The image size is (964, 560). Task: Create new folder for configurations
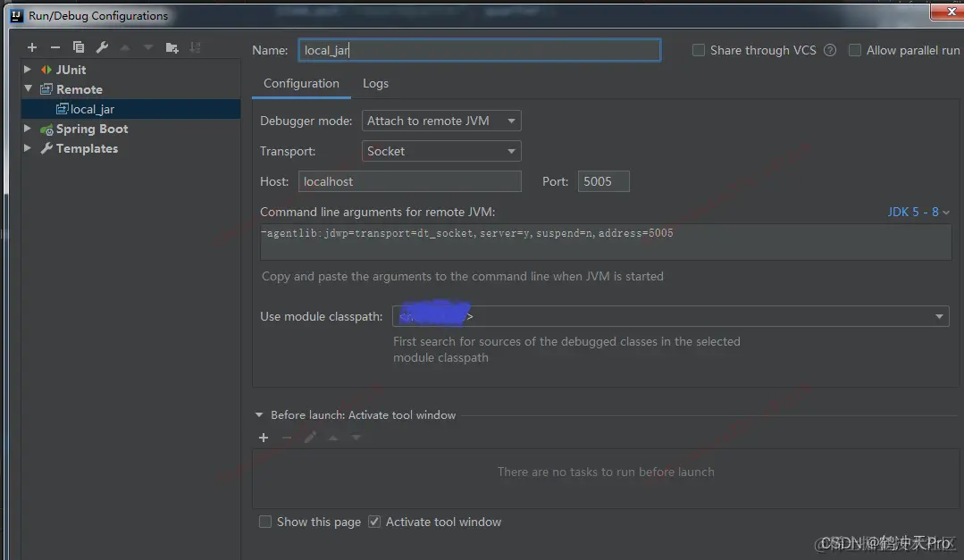pyautogui.click(x=172, y=47)
